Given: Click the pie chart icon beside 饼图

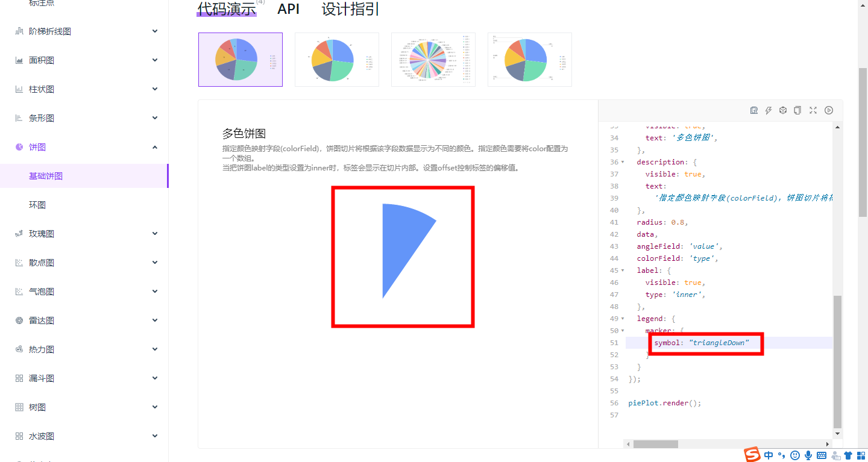Looking at the screenshot, I should [19, 147].
